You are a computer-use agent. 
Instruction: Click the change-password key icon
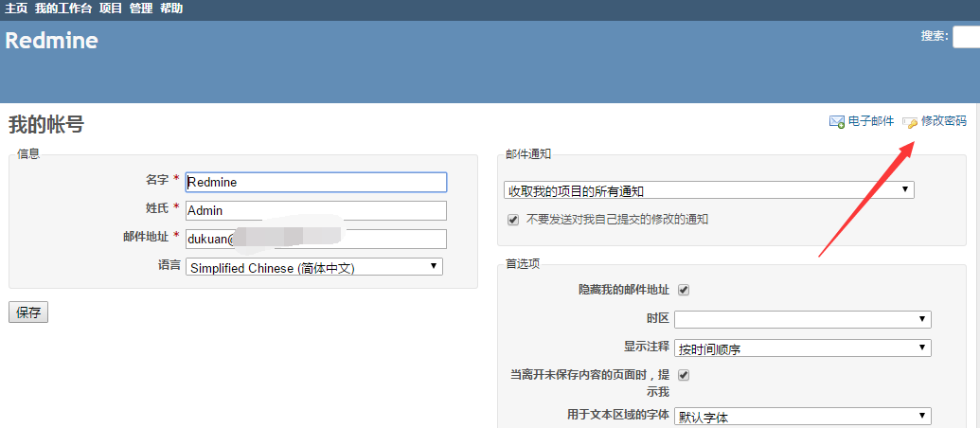(910, 122)
